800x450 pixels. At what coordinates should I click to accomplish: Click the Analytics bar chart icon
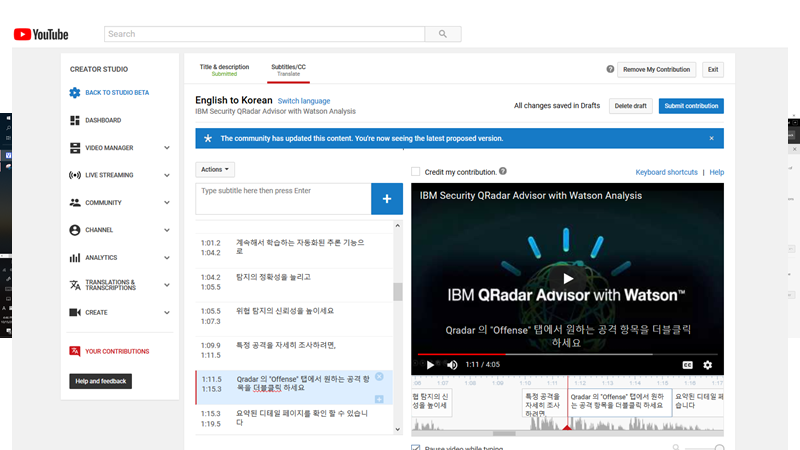click(75, 258)
